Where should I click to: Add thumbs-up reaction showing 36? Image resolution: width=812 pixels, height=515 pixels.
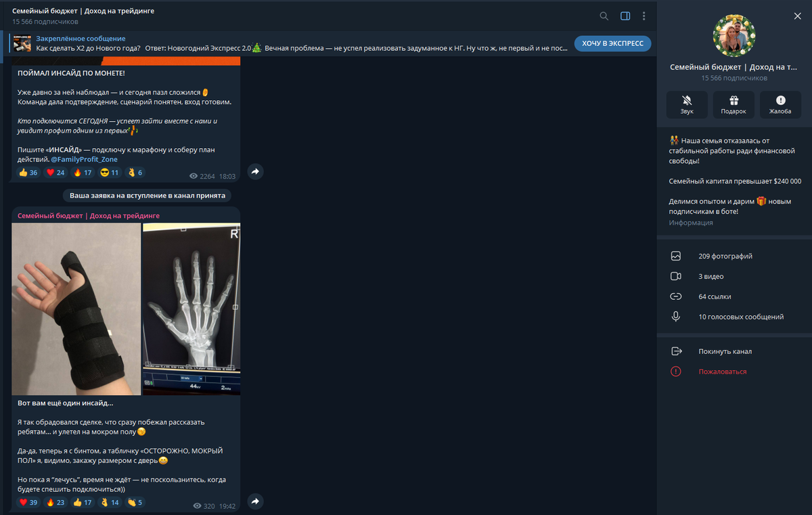(28, 173)
